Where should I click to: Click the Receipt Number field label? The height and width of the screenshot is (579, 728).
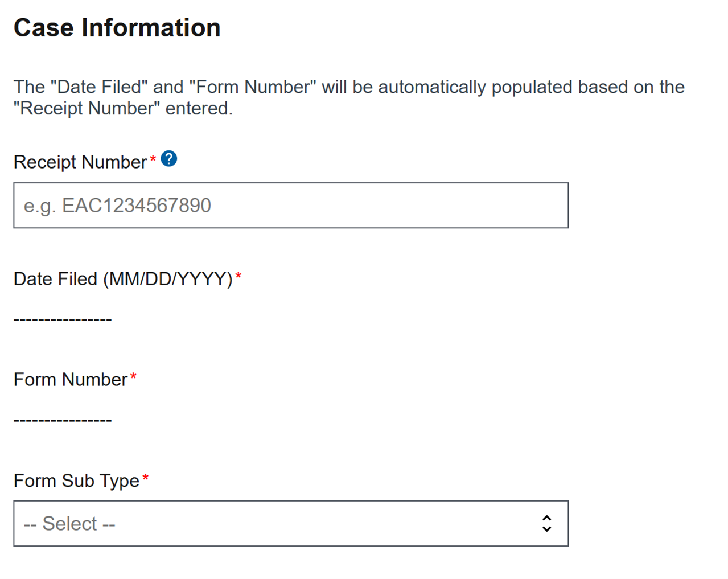tap(80, 162)
